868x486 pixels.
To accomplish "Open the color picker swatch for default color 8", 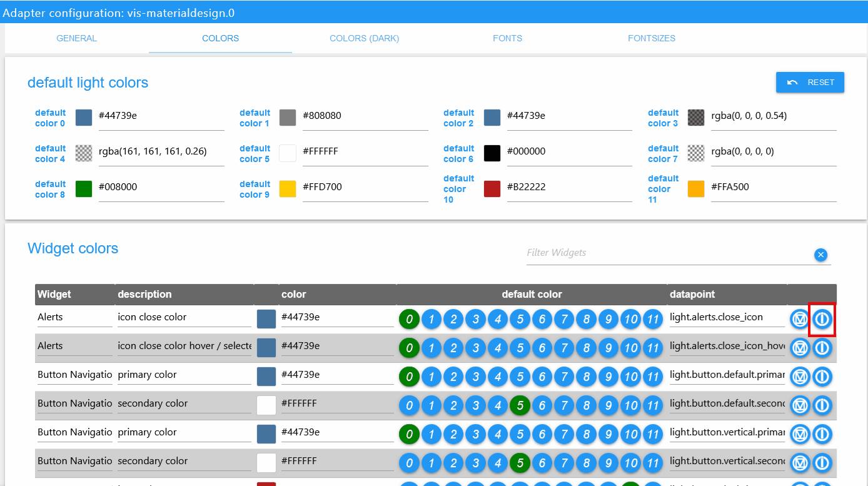I will (x=84, y=189).
